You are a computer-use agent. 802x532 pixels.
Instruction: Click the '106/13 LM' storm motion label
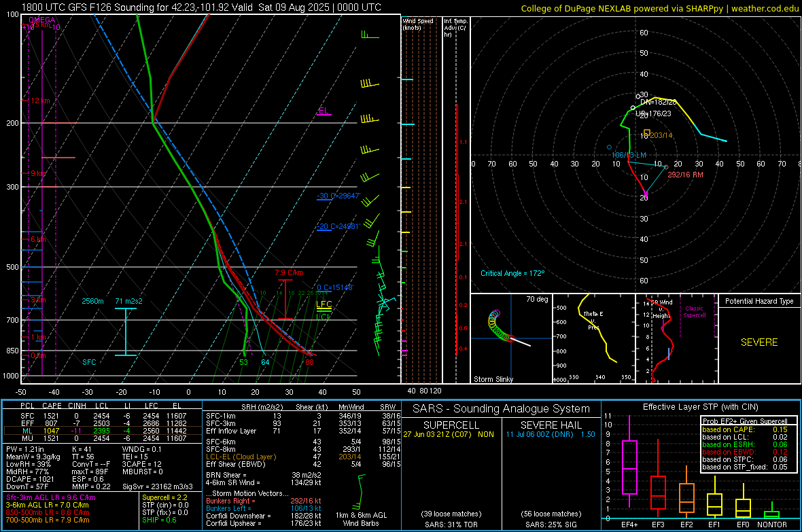pyautogui.click(x=629, y=155)
